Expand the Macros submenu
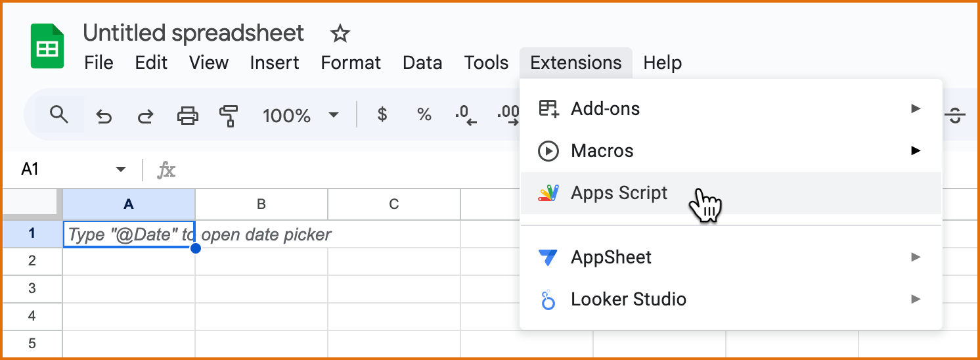Screen dimensions: 980x360 point(729,150)
